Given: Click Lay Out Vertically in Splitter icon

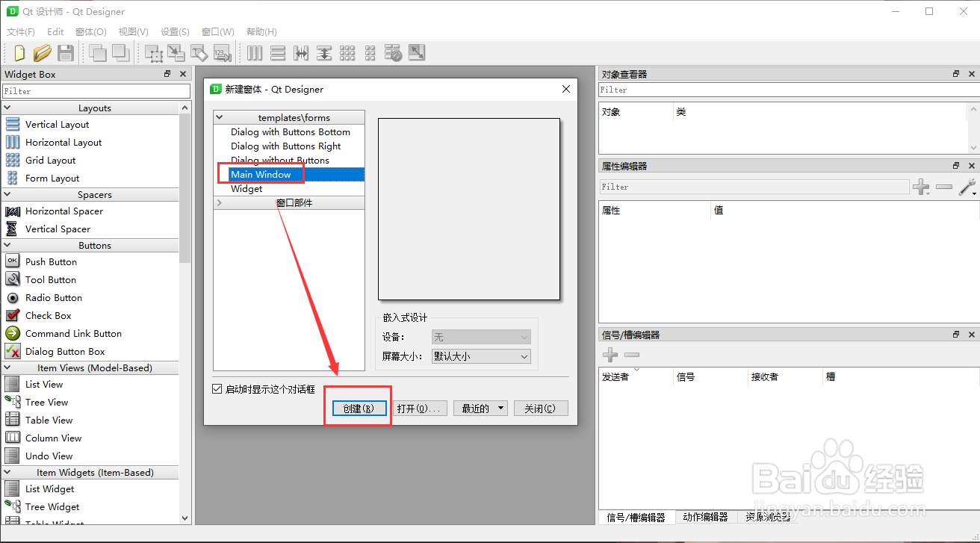Looking at the screenshot, I should click(324, 53).
